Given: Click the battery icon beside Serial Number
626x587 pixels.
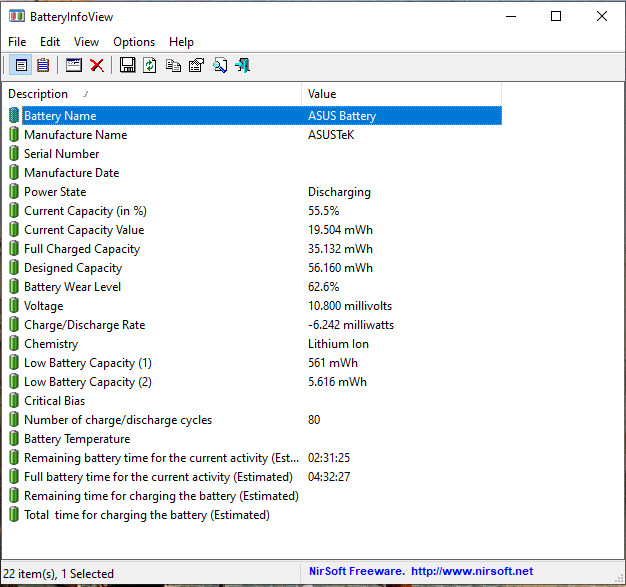Looking at the screenshot, I should [x=14, y=154].
